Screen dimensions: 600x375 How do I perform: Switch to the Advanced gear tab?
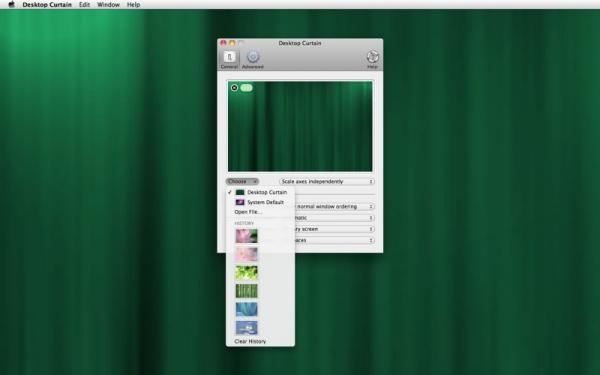click(253, 60)
